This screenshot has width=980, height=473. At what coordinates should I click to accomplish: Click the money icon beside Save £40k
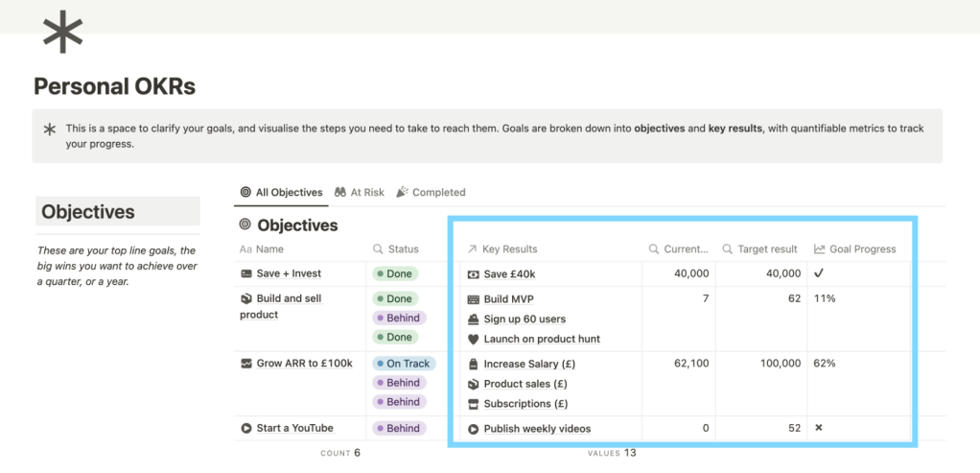(473, 274)
